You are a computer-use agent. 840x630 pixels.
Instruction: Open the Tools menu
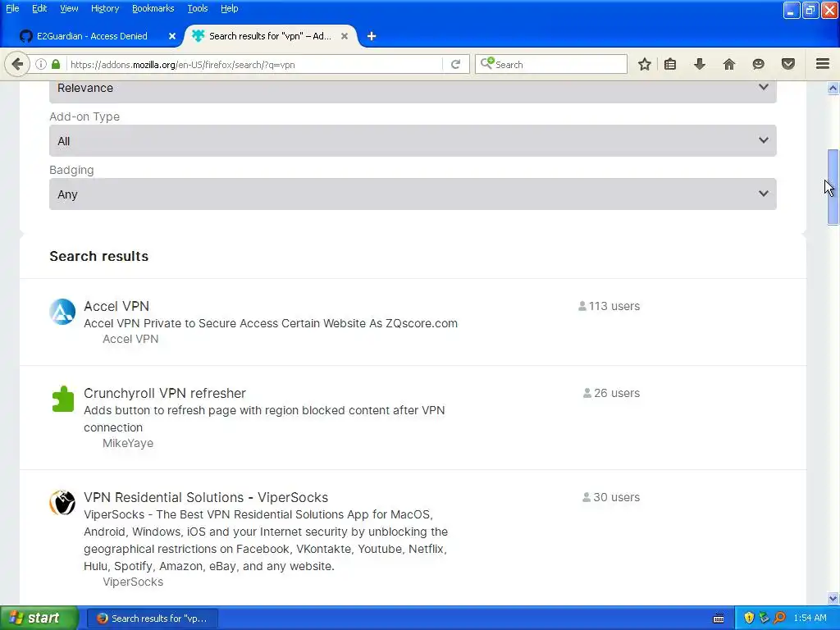pos(197,8)
